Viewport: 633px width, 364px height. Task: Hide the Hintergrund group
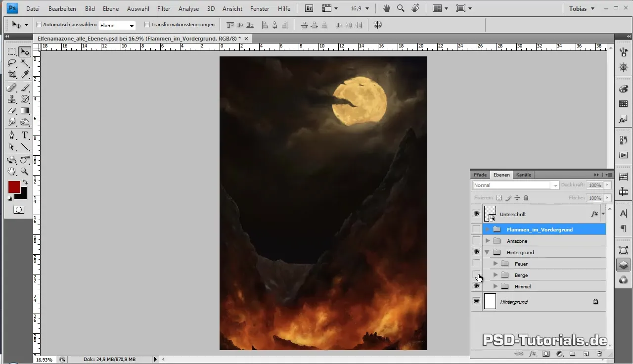click(476, 252)
